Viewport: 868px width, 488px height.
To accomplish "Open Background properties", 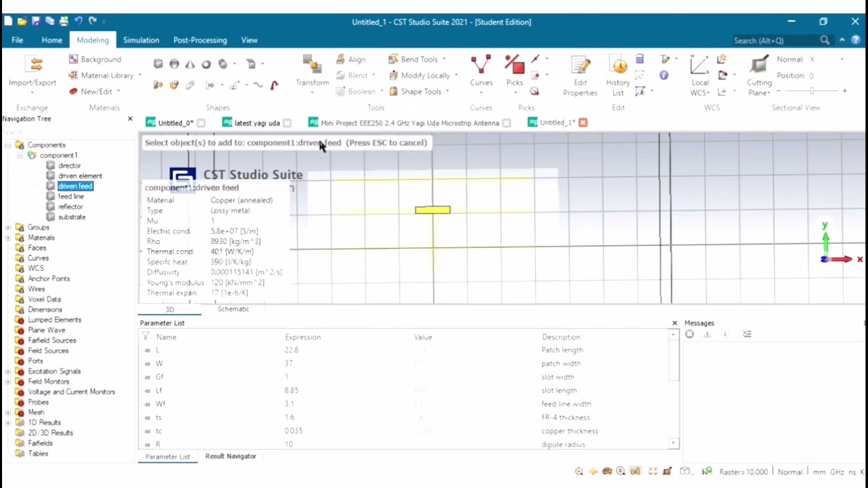I will click(95, 60).
